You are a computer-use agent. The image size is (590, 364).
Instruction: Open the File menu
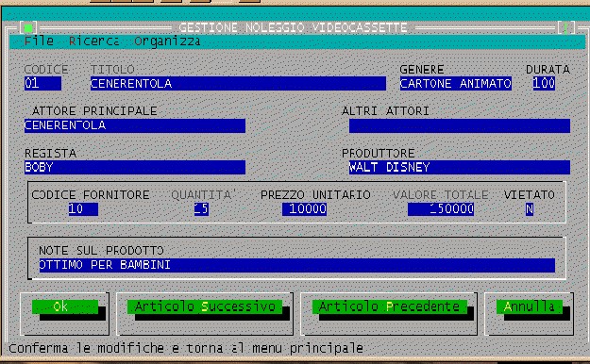click(x=39, y=41)
